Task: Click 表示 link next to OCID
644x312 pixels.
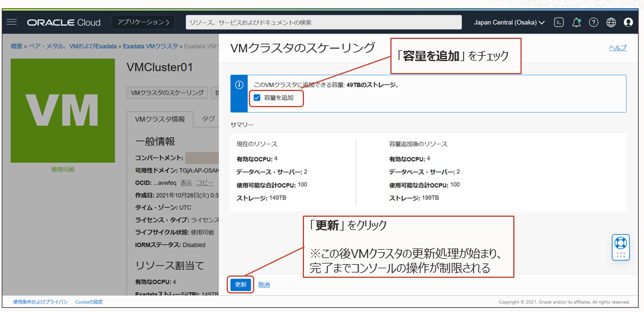Action: [186, 183]
